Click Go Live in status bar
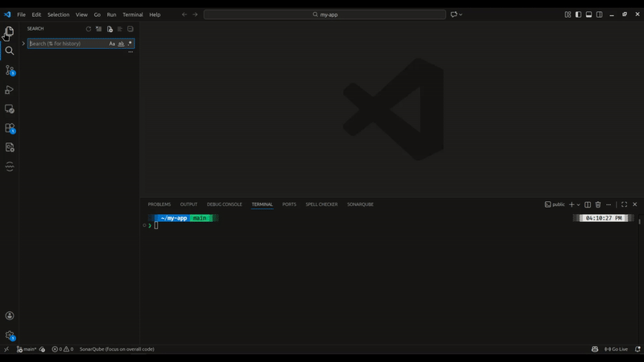The image size is (644, 362). (x=616, y=349)
